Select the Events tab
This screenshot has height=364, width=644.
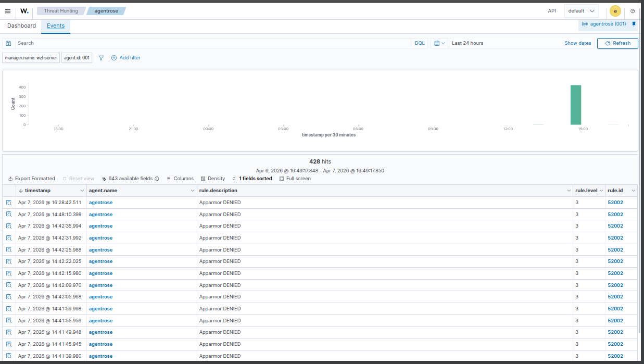56,26
